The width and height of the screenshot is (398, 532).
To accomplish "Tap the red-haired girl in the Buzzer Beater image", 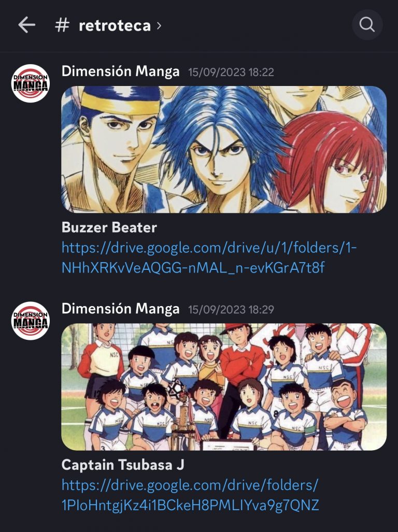I will pos(334,163).
